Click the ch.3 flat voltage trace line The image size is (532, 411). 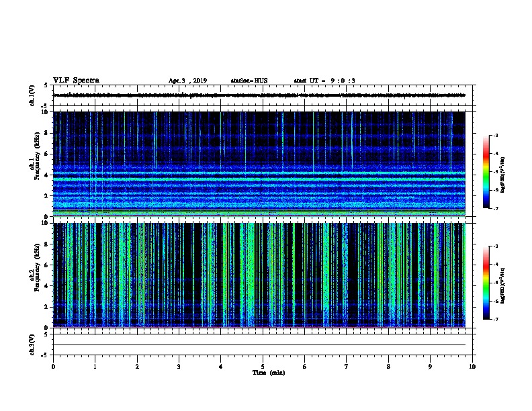259,345
